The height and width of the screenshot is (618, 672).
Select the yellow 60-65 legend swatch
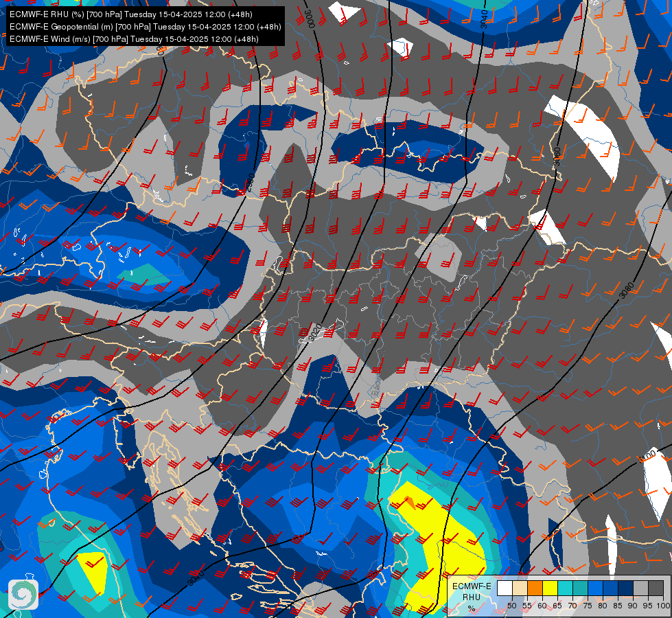pyautogui.click(x=550, y=588)
